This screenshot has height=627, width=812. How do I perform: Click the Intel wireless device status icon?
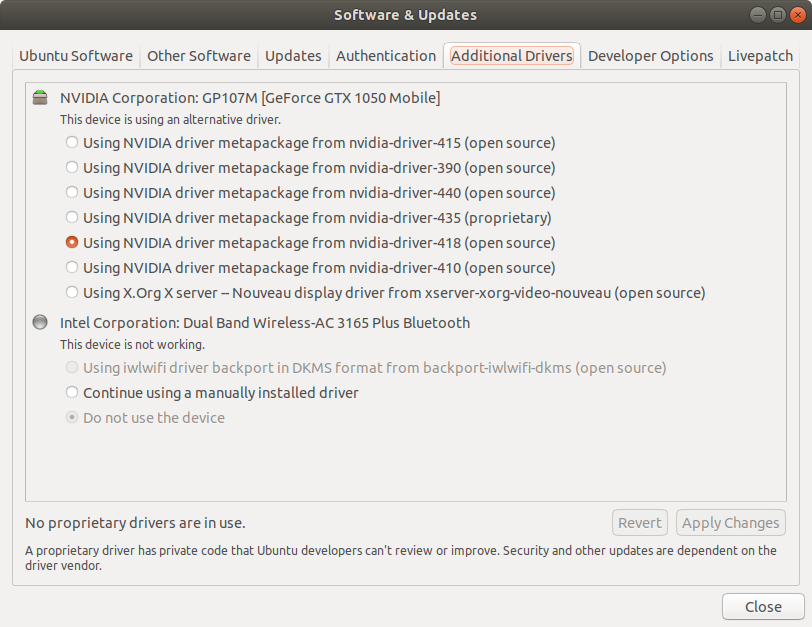coord(40,322)
